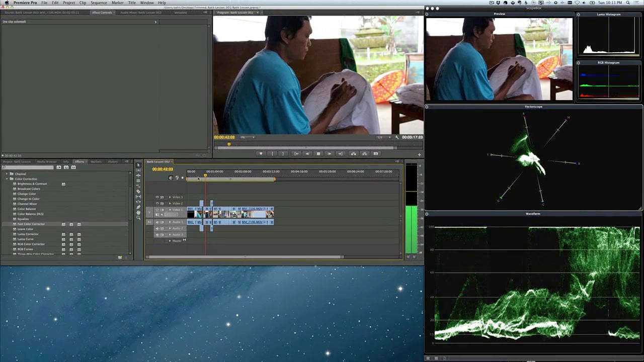Select the Luma Curve effect
This screenshot has height=362, width=644.
point(26,239)
